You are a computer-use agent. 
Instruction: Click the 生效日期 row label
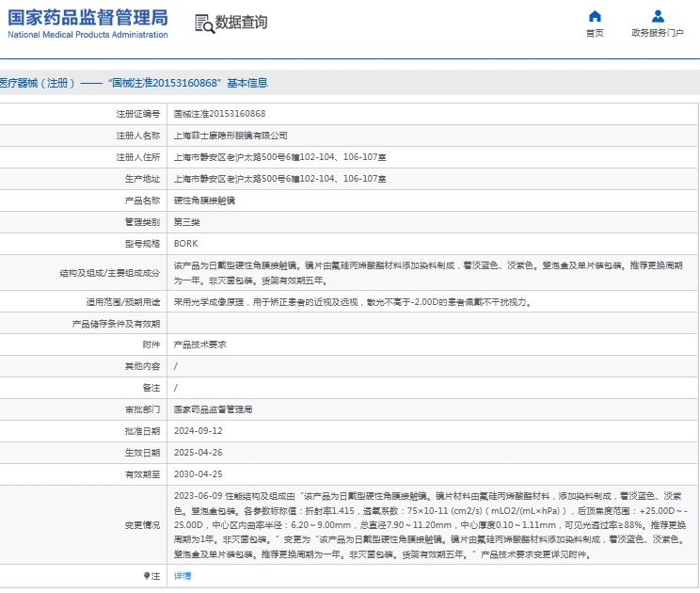(142, 453)
